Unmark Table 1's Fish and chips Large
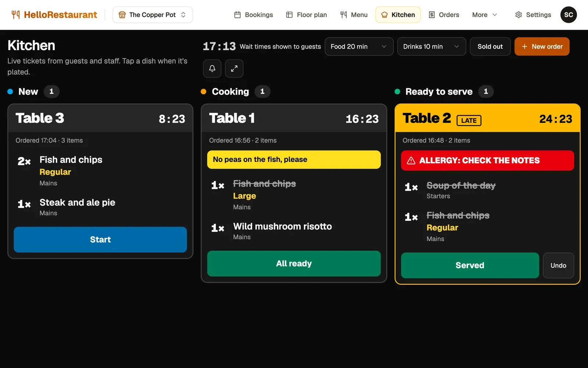Image resolution: width=588 pixels, height=368 pixels. (294, 195)
